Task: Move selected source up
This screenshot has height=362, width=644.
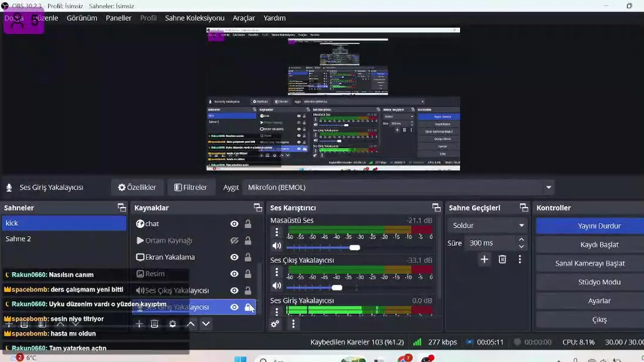Action: pyautogui.click(x=191, y=324)
